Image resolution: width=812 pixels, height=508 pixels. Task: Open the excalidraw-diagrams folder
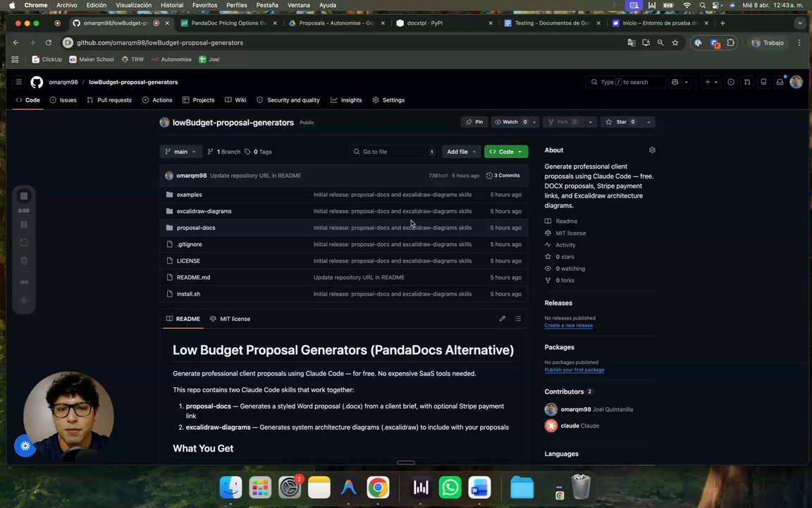click(x=204, y=212)
